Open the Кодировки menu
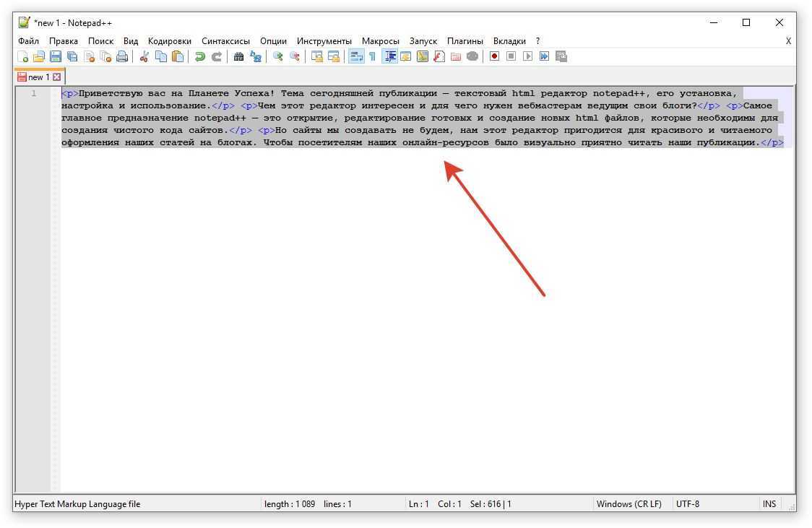Screen dimensions: 812x528 click(x=170, y=41)
